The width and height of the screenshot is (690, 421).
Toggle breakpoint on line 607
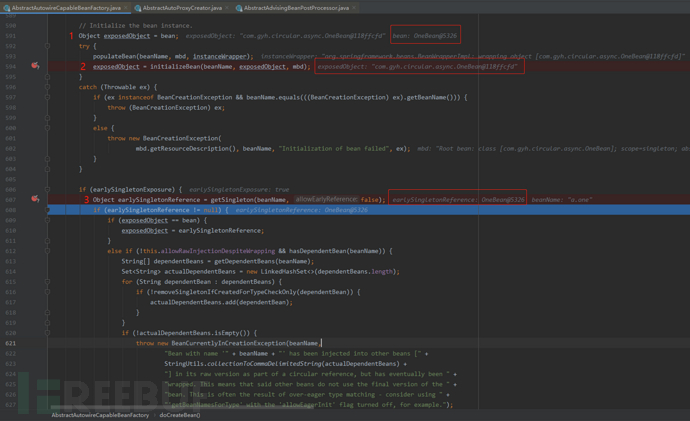coord(35,199)
